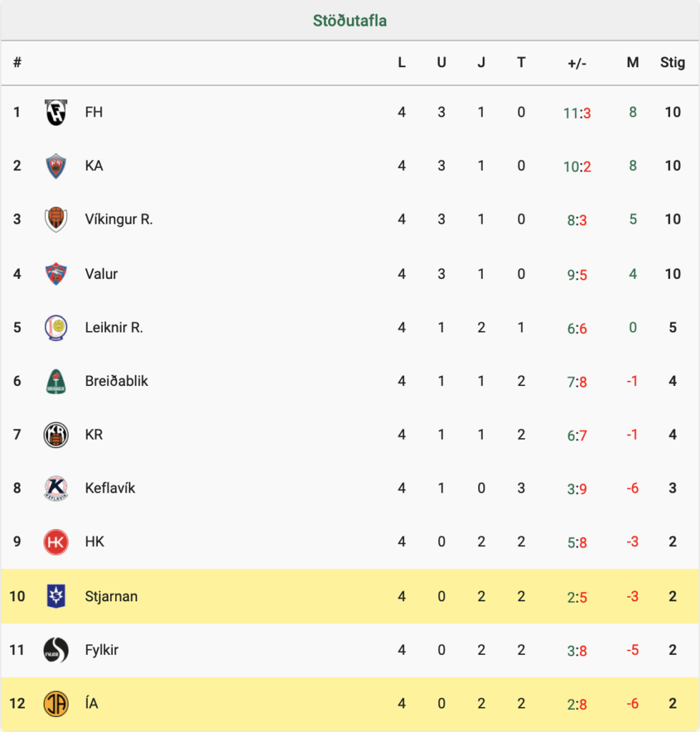This screenshot has width=700, height=732.
Task: Open the Breiðablik team name link
Action: [x=117, y=381]
